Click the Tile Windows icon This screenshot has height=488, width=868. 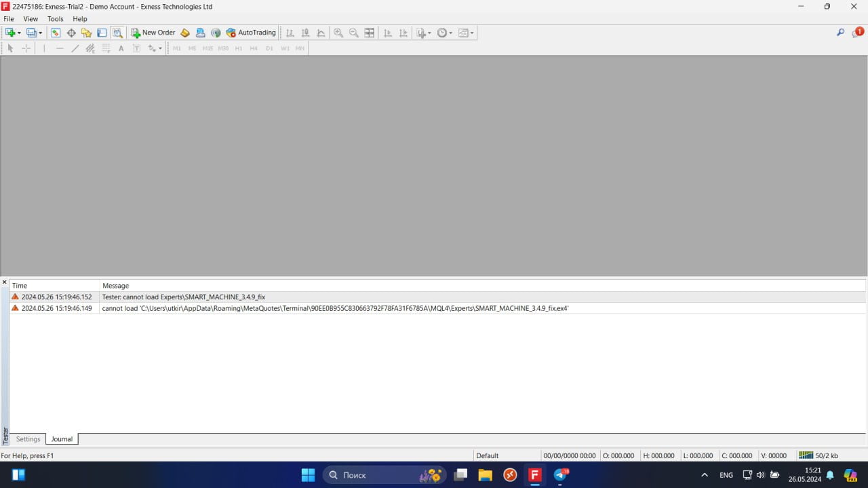pyautogui.click(x=369, y=33)
